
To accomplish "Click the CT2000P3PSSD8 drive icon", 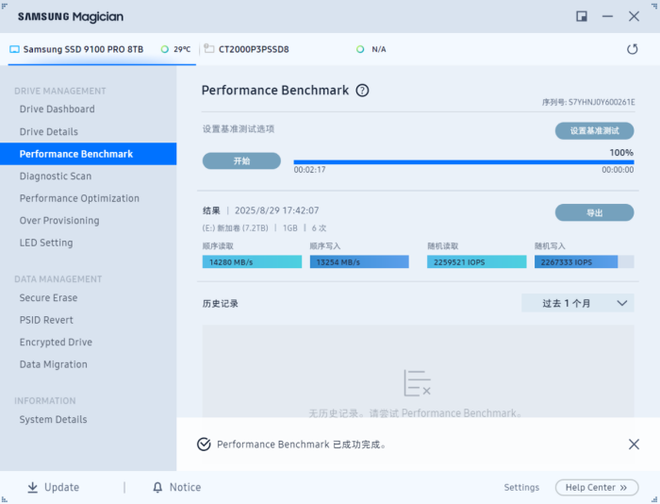I will pyautogui.click(x=209, y=49).
